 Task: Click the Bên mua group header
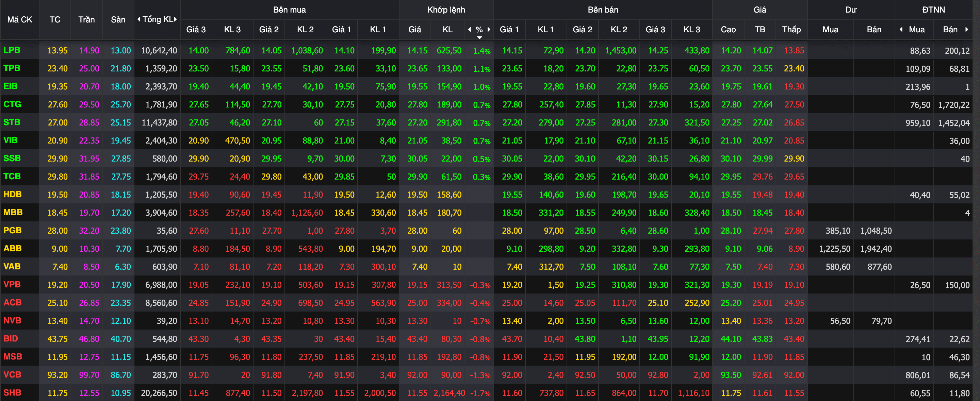coord(290,10)
